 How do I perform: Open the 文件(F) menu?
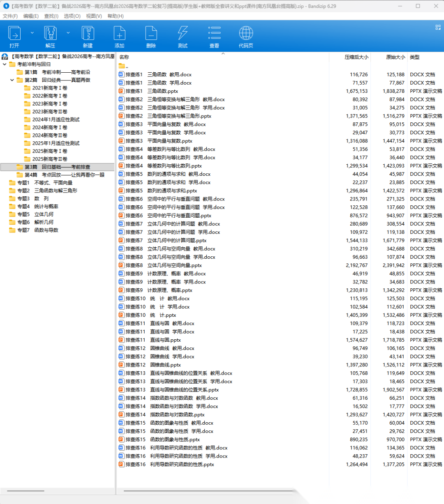coord(10,16)
